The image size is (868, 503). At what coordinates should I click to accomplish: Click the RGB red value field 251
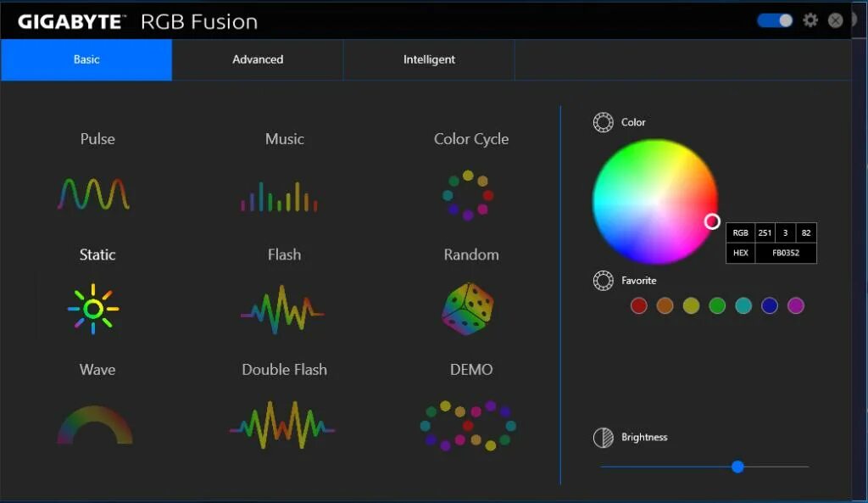765,232
